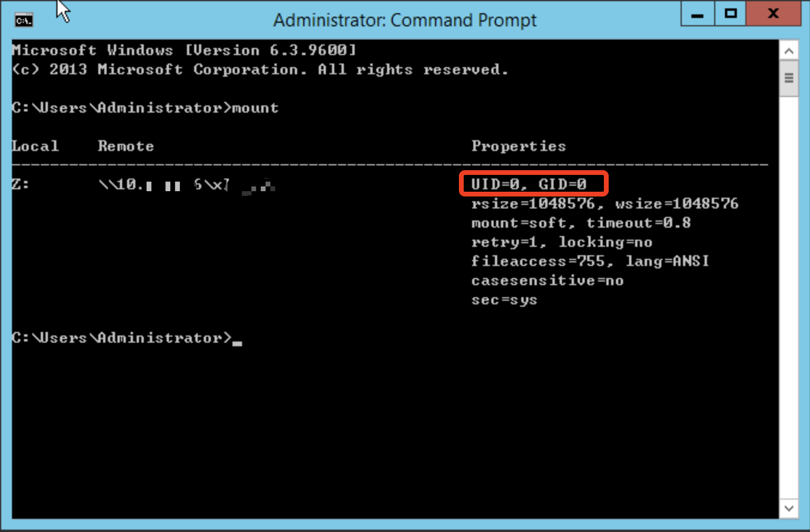Click the scroll up arrow
The width and height of the screenshot is (810, 532).
point(789,50)
